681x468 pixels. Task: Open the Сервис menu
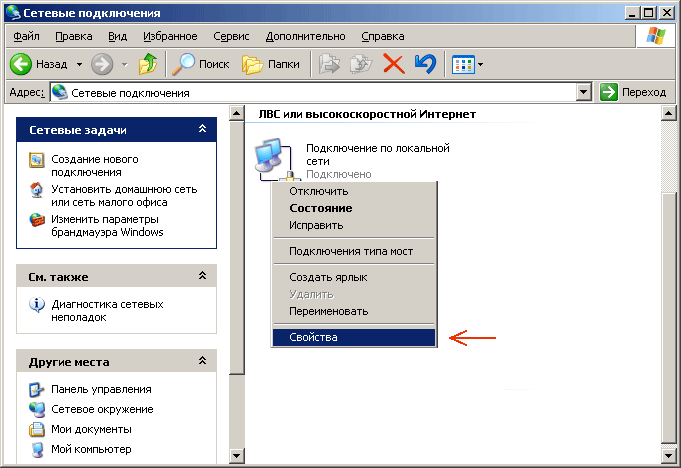pos(231,36)
